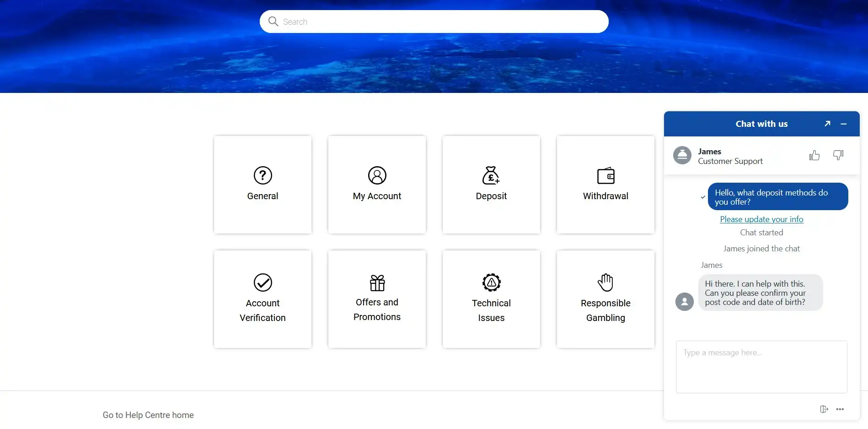Minimize the Chat with us panel

click(x=843, y=124)
